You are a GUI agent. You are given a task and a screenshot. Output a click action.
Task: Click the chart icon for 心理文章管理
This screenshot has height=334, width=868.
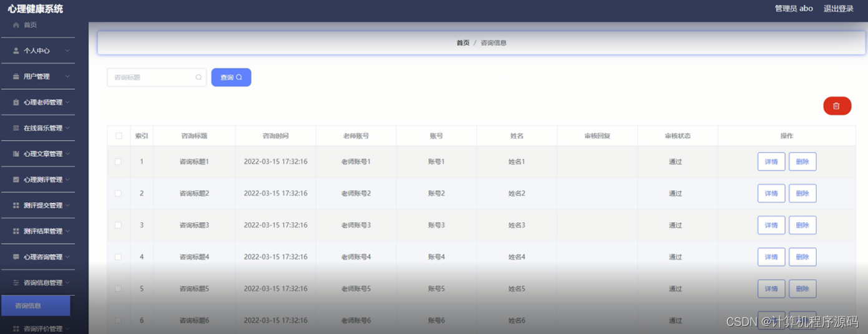pos(16,154)
